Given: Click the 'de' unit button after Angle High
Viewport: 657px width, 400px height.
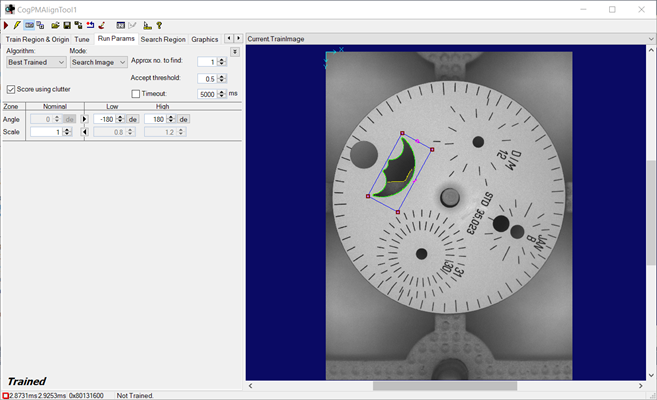Looking at the screenshot, I should (x=184, y=119).
